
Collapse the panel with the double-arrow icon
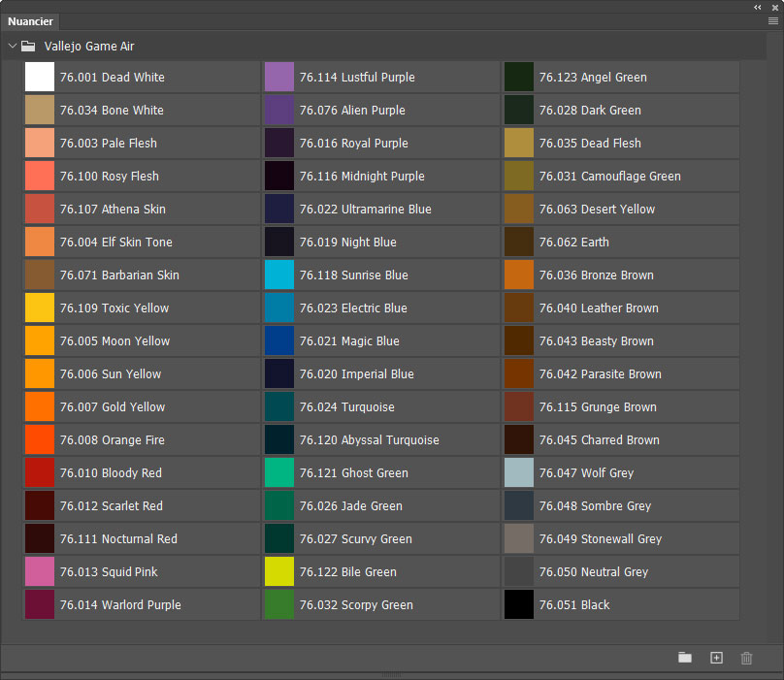pos(758,7)
